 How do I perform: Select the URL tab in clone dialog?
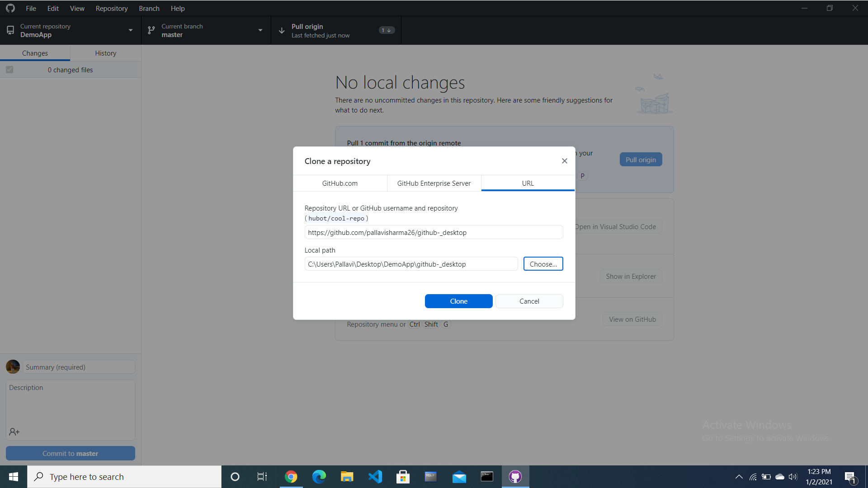click(528, 183)
